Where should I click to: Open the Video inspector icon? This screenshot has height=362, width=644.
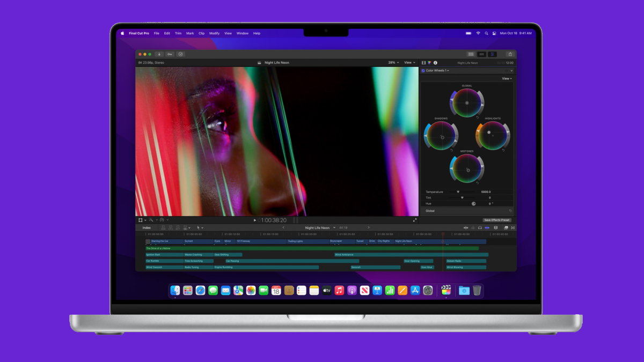click(423, 63)
